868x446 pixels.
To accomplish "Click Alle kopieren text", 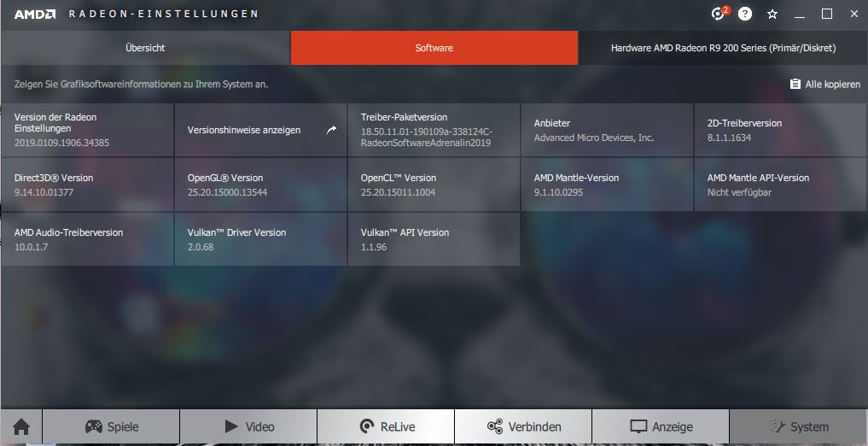I will tap(832, 85).
